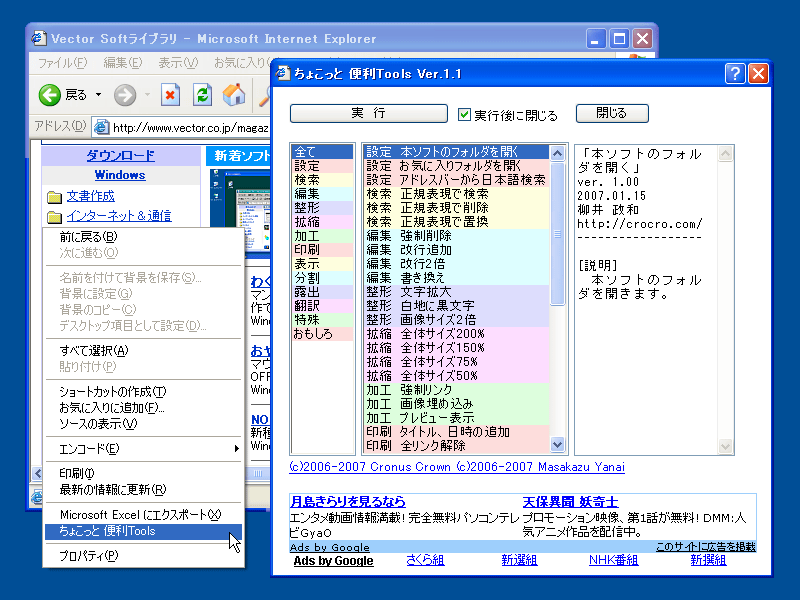
Task: Click the software screenshot thumbnail in IE page
Action: (x=240, y=211)
